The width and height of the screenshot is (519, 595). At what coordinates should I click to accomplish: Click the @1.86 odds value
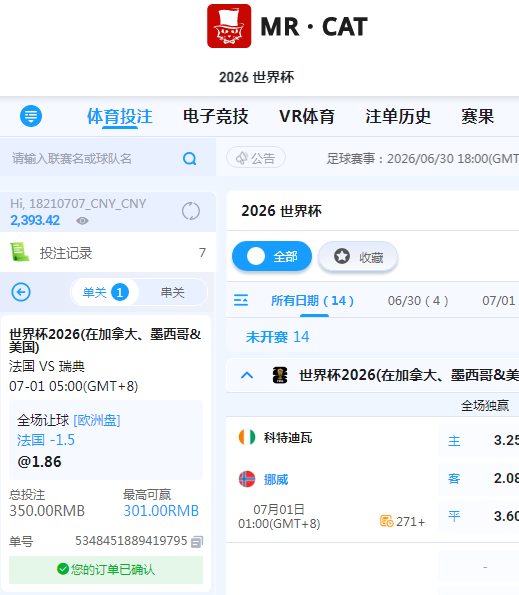(x=39, y=462)
